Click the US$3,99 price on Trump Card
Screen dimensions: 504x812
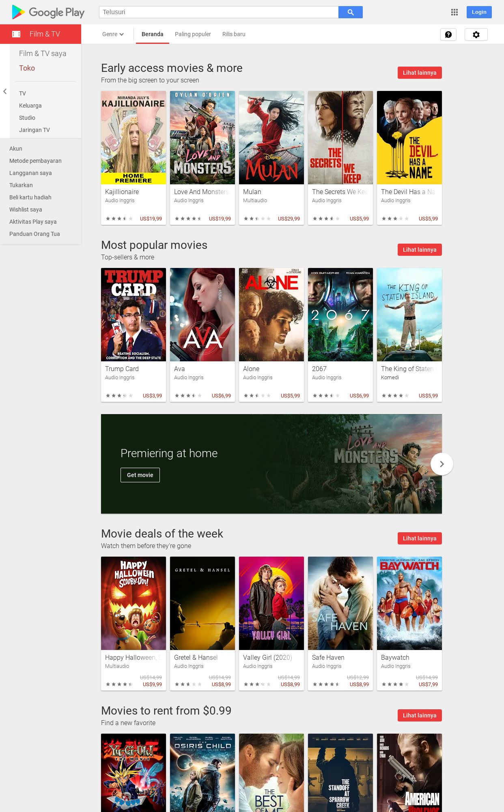coord(152,396)
